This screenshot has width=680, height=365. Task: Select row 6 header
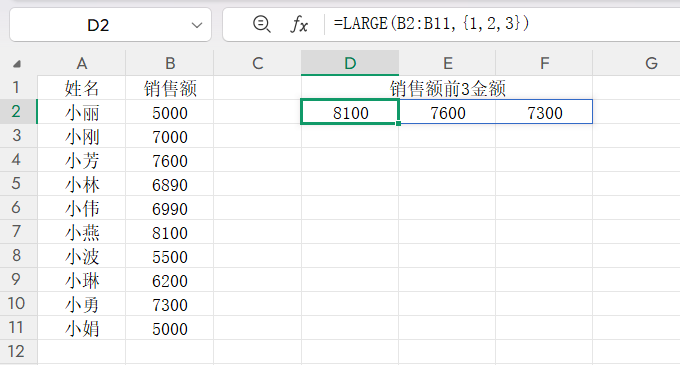pos(18,208)
